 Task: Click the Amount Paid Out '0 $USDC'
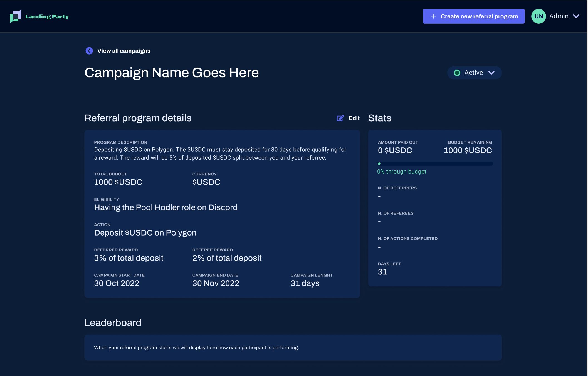tap(395, 150)
